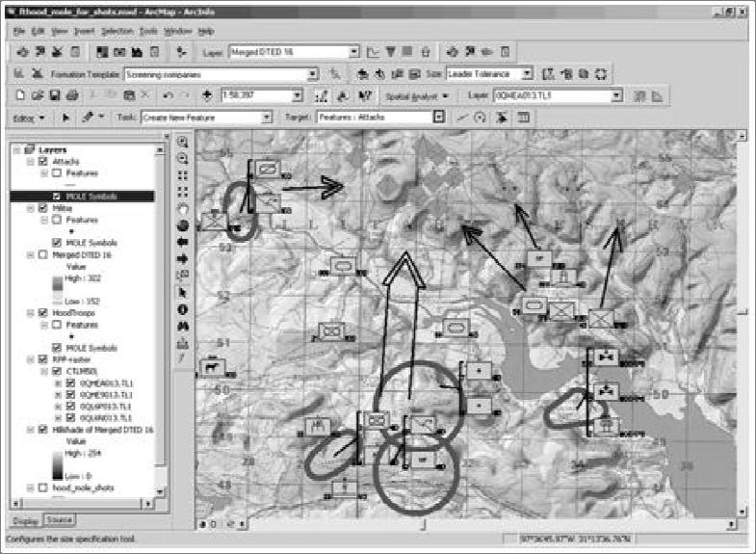Screen dimensions: 756x554
Task: Open the Spatial Analyst menu button
Action: (417, 96)
